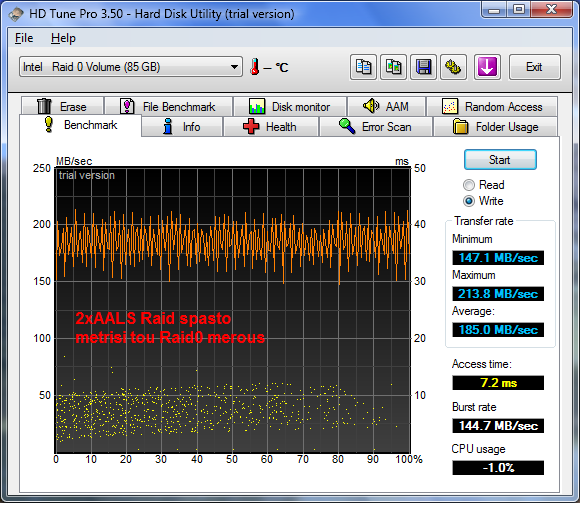Image resolution: width=581 pixels, height=505 pixels.
Task: Minimize the HD Tune Pro window
Action: [x=494, y=10]
